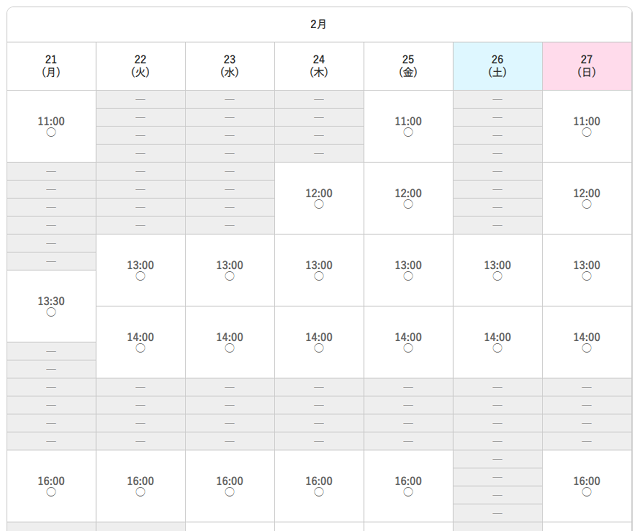
Task: Select 16:00 on Sunday 27
Action: click(587, 486)
